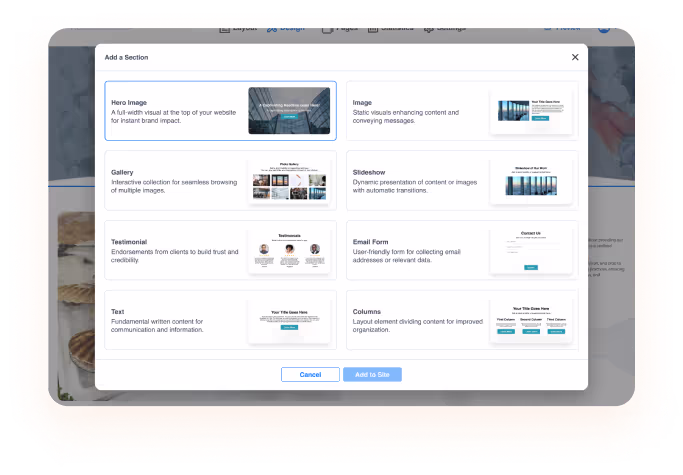Image resolution: width=683 pixels, height=475 pixels.
Task: Pick the Text section option
Action: pyautogui.click(x=220, y=320)
